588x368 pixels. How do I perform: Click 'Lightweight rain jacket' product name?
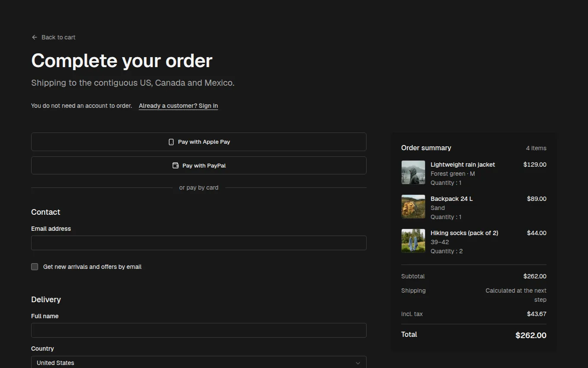pos(463,165)
